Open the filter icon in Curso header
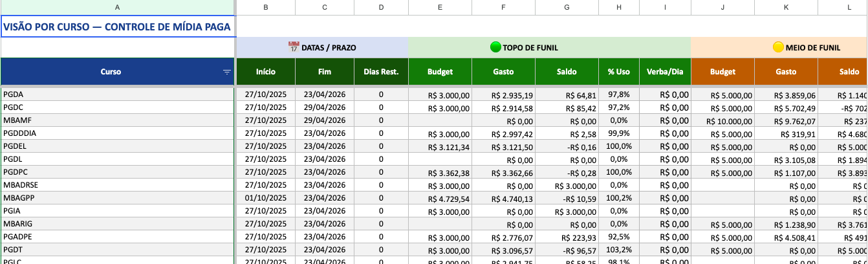868x264 pixels. 226,72
